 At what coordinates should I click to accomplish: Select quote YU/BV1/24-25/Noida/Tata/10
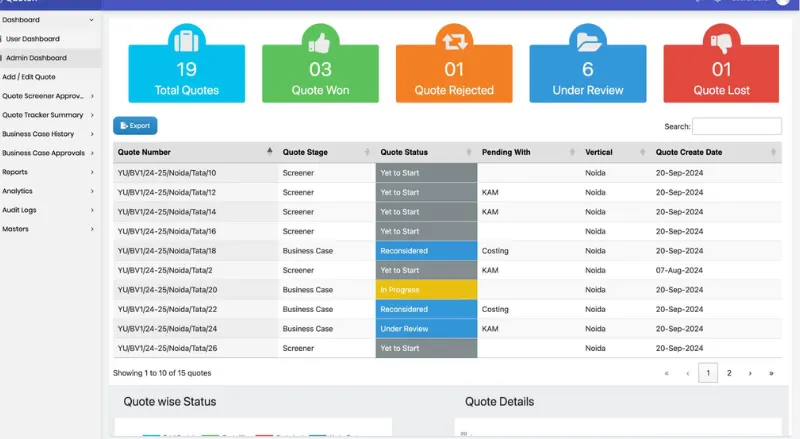click(167, 173)
